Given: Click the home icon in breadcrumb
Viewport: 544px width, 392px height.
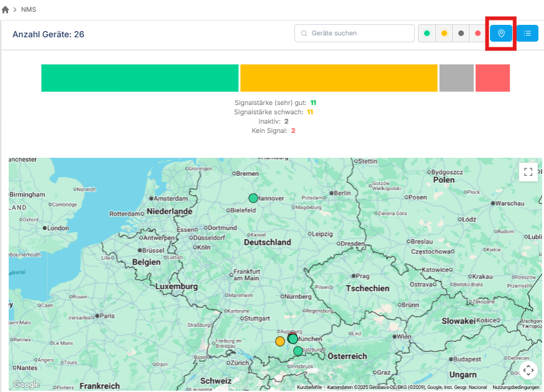Looking at the screenshot, I should (x=6, y=10).
